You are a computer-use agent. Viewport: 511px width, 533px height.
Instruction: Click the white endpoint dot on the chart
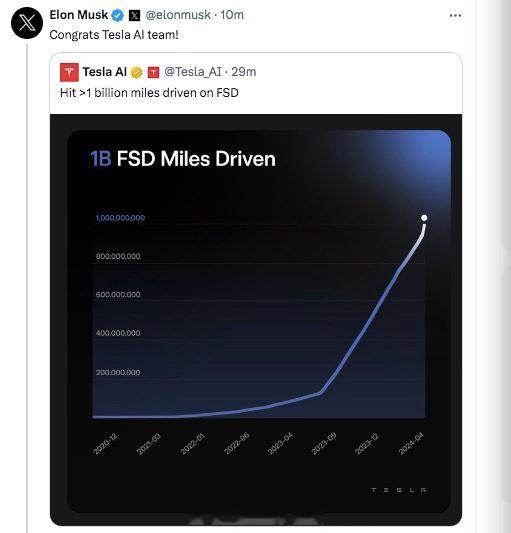pos(424,218)
